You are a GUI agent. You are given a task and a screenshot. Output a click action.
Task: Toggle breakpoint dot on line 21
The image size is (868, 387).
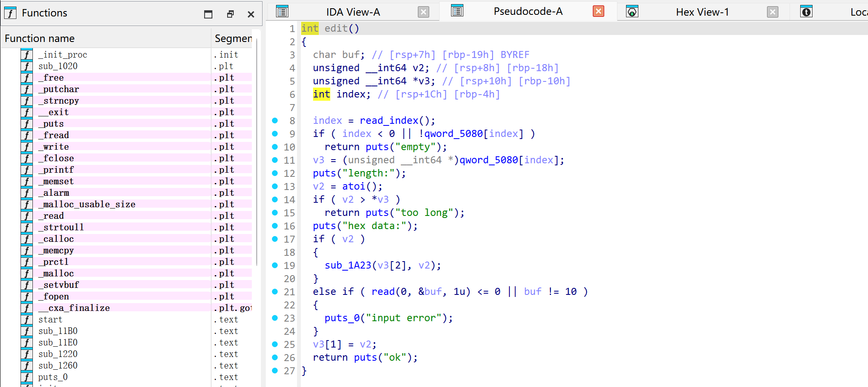tap(275, 292)
